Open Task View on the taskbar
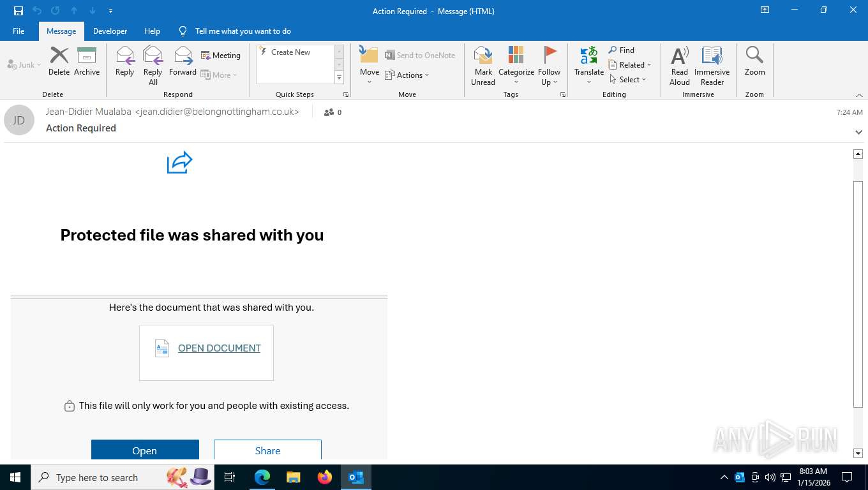 (230, 477)
